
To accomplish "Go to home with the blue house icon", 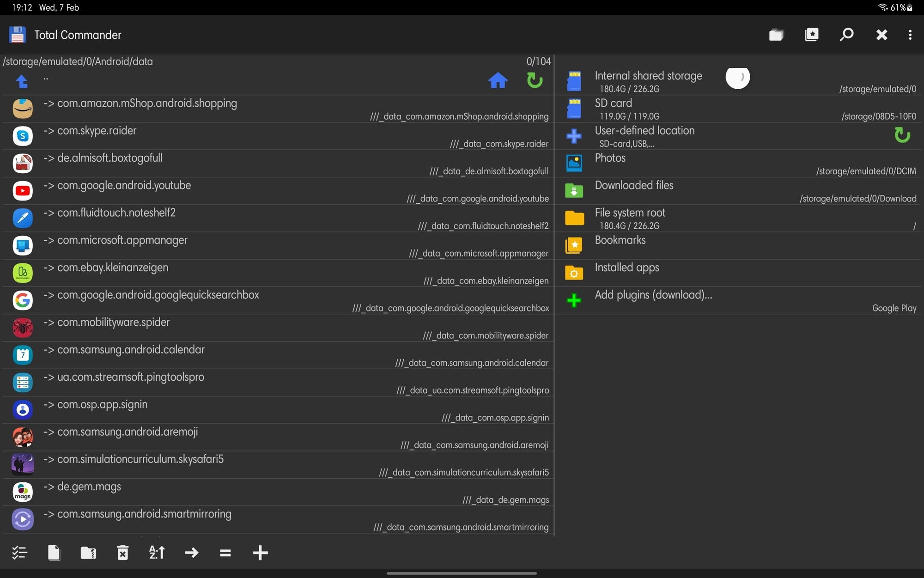I will [x=498, y=81].
